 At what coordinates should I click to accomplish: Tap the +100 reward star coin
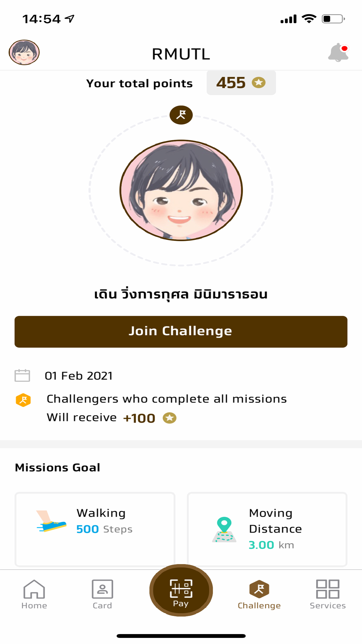(169, 418)
